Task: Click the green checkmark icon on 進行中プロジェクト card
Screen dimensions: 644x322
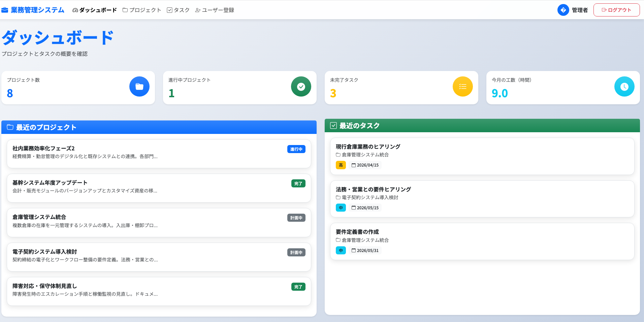Action: (301, 86)
